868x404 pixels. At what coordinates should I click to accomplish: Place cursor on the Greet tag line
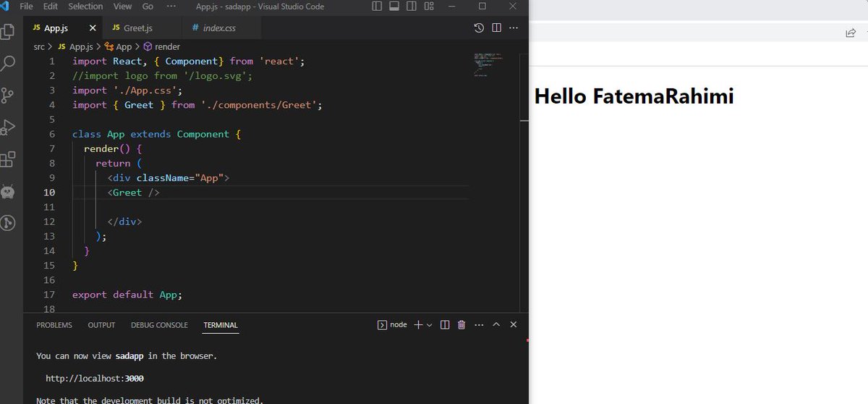click(133, 193)
